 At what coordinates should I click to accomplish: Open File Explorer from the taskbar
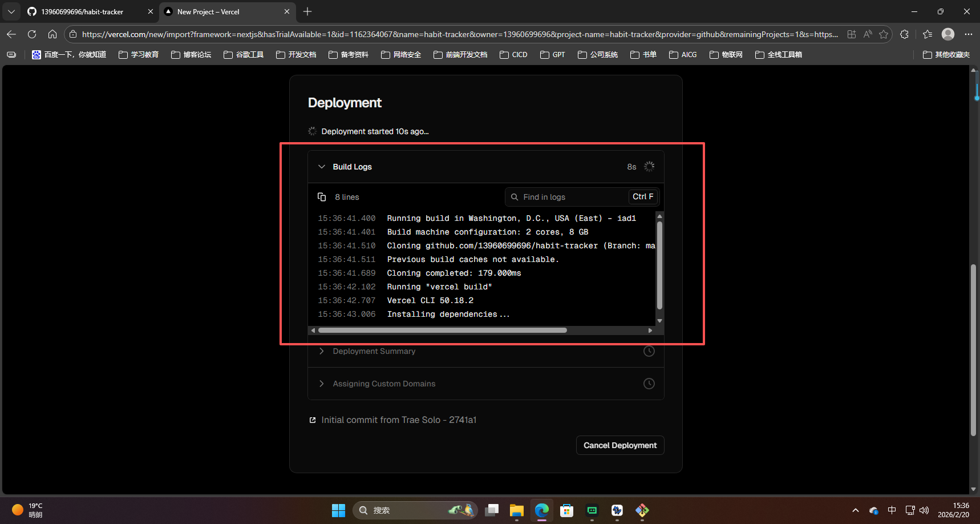tap(517, 510)
